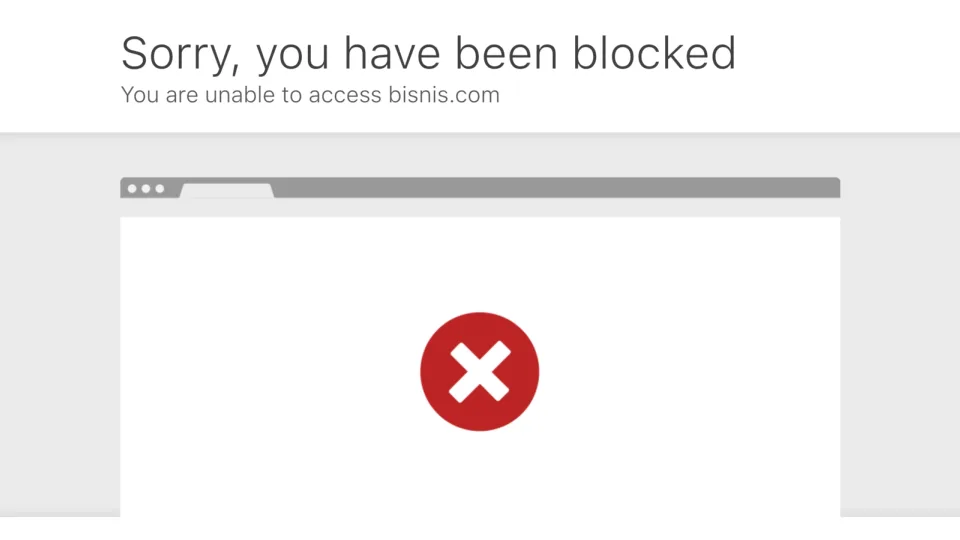
Task: Click the word 'access' in the subtitle
Action: pyautogui.click(x=345, y=96)
